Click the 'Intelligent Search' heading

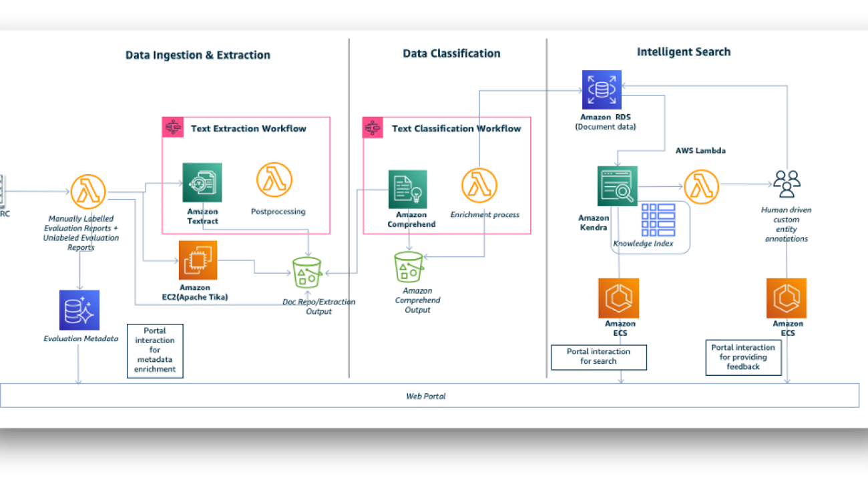coord(684,52)
